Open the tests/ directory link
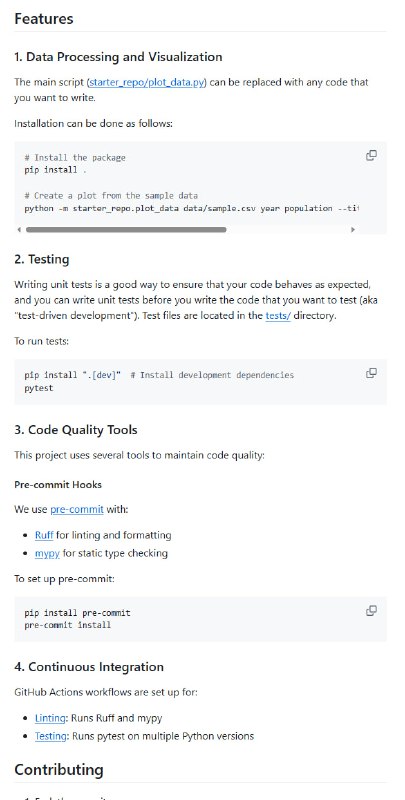This screenshot has height=800, width=405. (x=278, y=315)
